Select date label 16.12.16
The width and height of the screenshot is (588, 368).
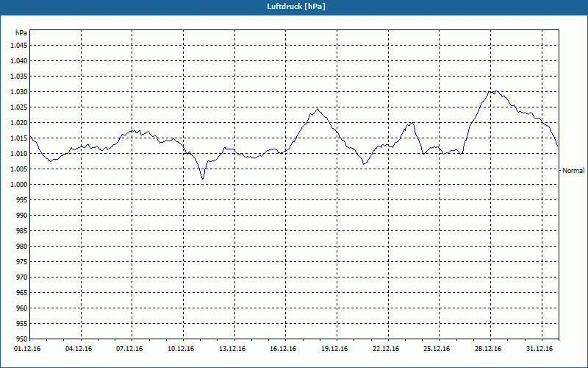pyautogui.click(x=283, y=349)
